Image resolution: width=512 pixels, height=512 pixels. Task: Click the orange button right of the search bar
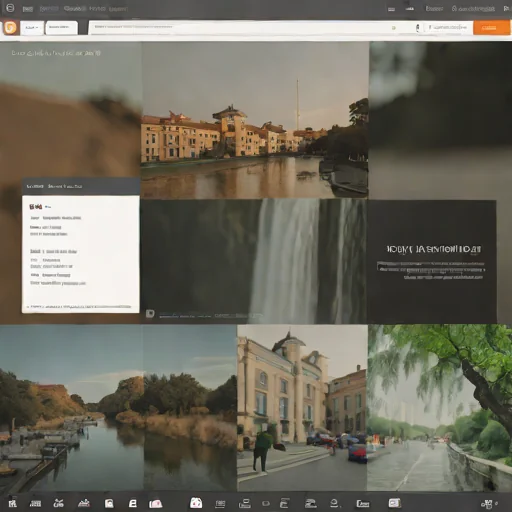[x=491, y=28]
